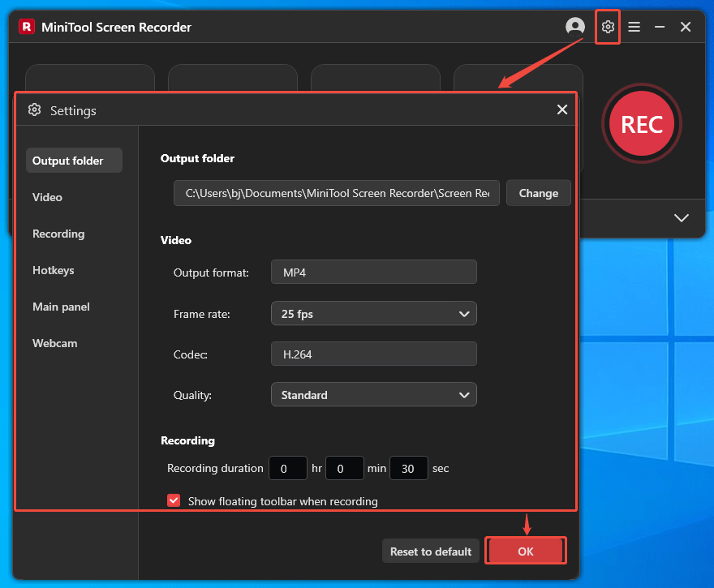The image size is (714, 588).
Task: Change the output folder location
Action: point(538,193)
